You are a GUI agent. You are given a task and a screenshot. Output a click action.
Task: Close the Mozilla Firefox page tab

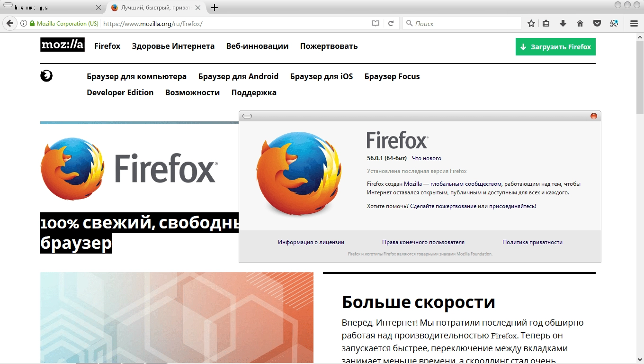pyautogui.click(x=198, y=8)
